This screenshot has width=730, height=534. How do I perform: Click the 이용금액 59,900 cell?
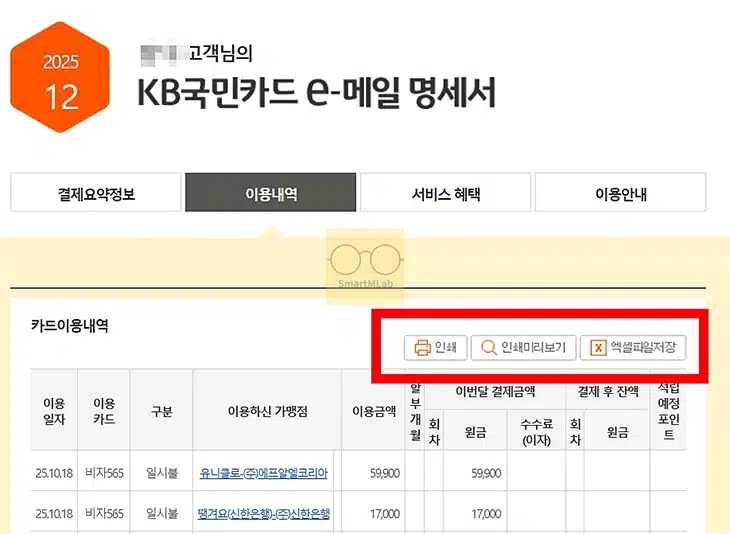[x=385, y=473]
